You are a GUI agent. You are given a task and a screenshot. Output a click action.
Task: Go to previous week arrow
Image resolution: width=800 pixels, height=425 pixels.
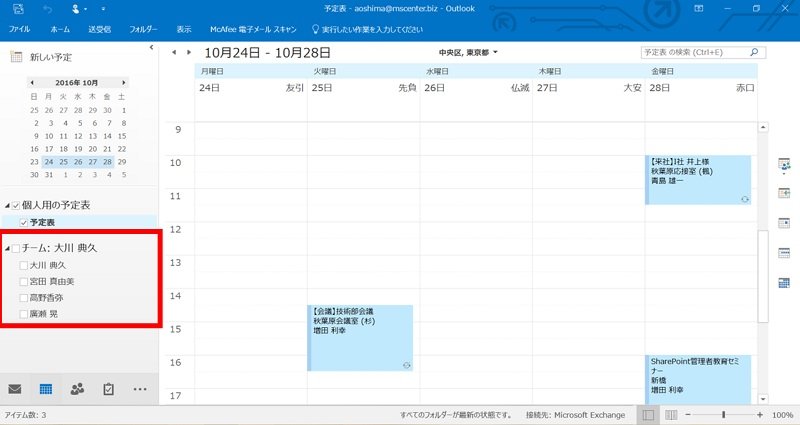(174, 52)
